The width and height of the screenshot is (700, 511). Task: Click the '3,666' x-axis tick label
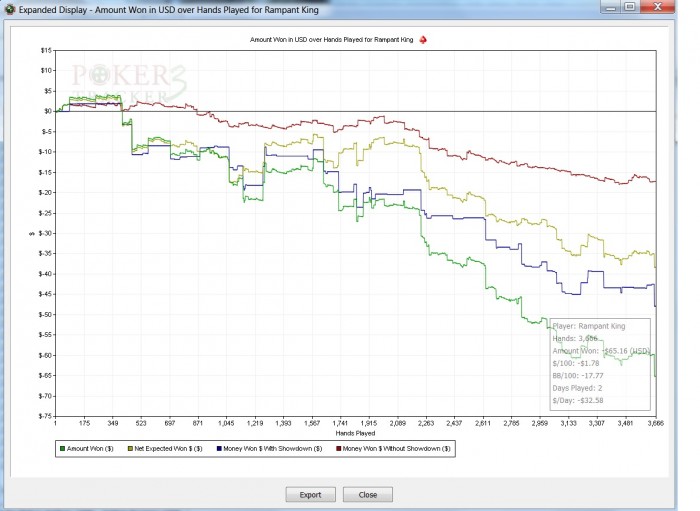pos(655,423)
